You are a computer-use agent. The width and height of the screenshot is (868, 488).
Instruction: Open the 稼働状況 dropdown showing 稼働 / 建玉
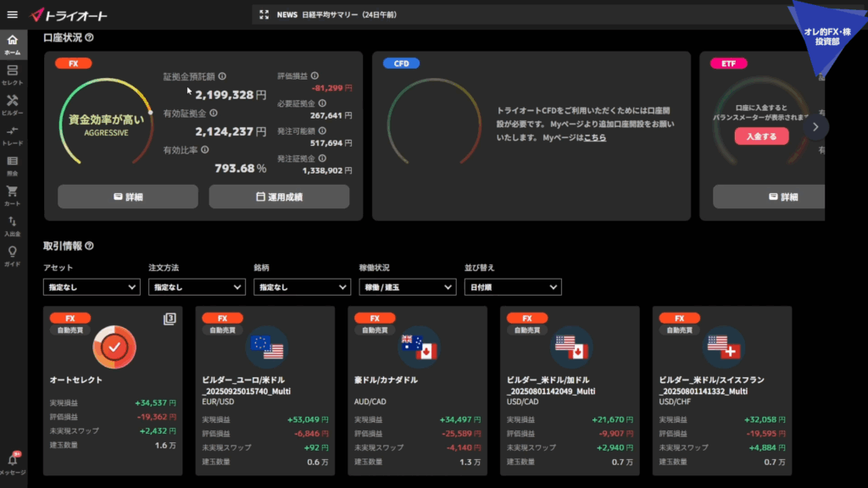(407, 288)
